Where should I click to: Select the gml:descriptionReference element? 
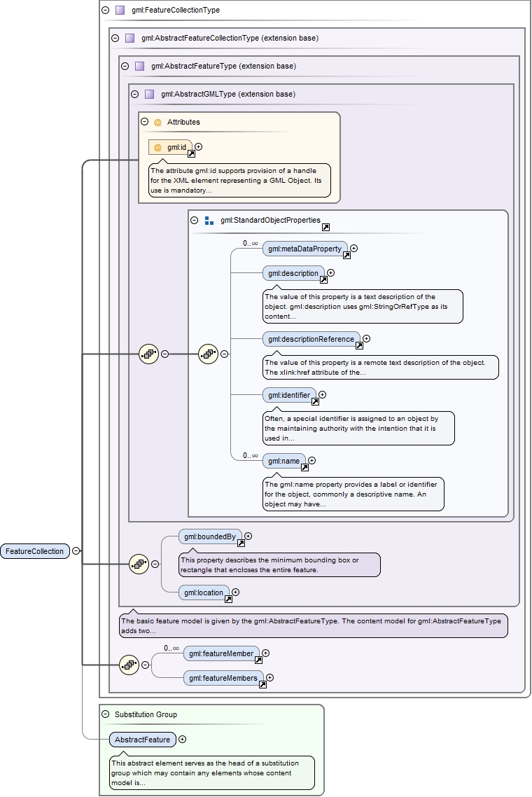click(x=311, y=339)
